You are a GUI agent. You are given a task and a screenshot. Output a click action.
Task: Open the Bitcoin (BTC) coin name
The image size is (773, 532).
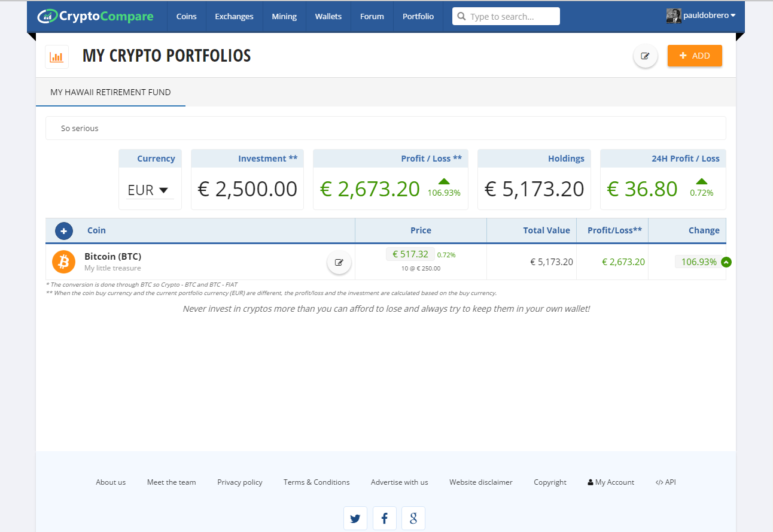pyautogui.click(x=113, y=256)
